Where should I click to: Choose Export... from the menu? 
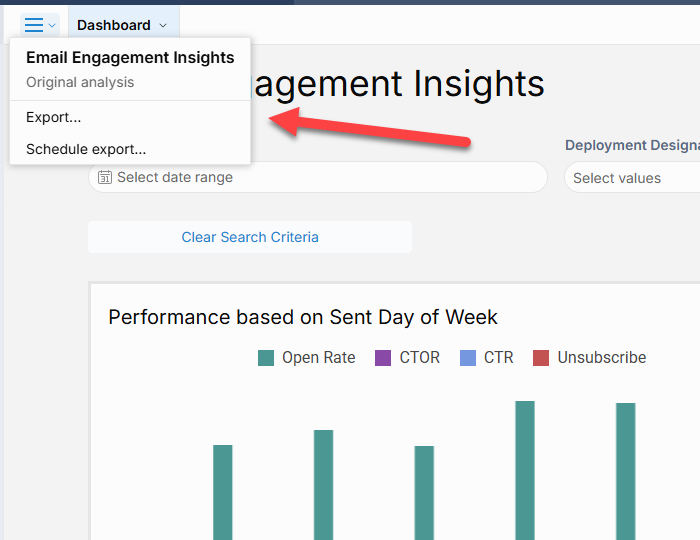point(54,117)
